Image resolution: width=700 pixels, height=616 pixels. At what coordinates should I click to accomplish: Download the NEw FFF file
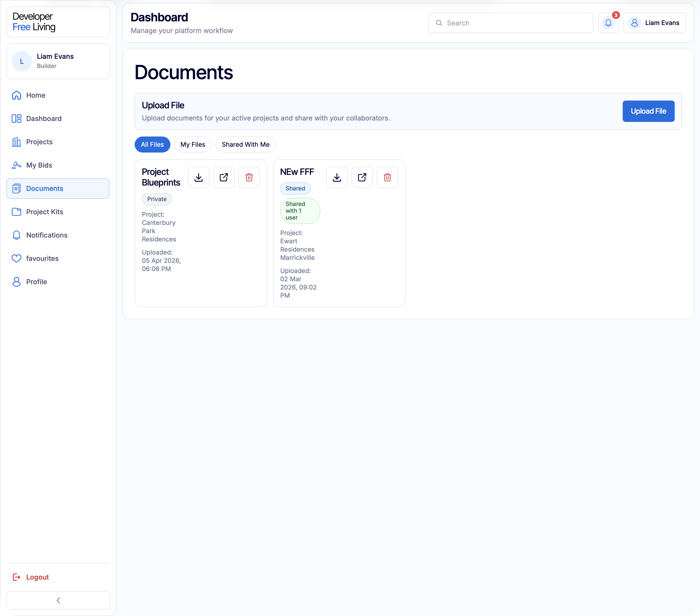click(x=337, y=177)
